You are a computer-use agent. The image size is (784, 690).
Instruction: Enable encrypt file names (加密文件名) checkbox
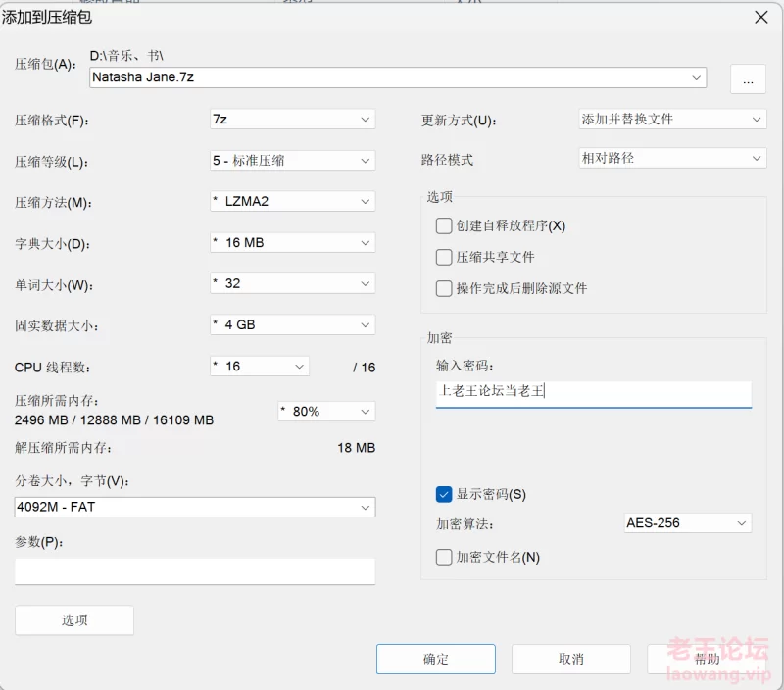[x=444, y=558]
